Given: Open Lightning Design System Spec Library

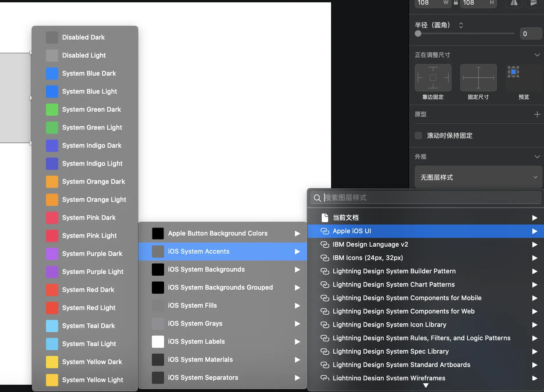Looking at the screenshot, I should click(426, 352).
